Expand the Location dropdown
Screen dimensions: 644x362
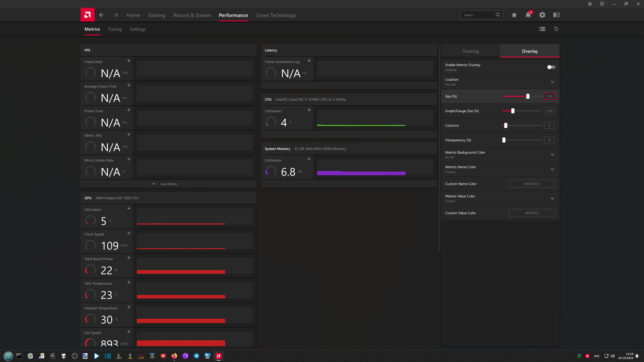pyautogui.click(x=552, y=82)
